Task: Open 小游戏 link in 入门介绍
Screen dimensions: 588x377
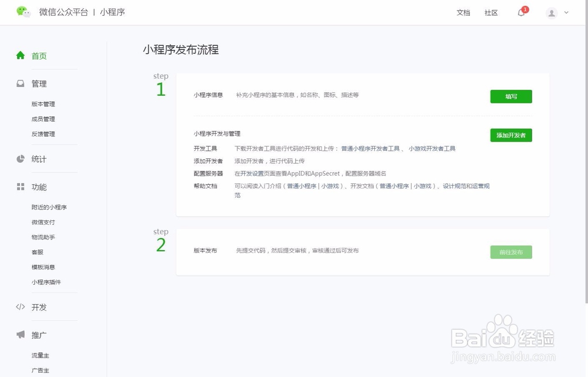Action: tap(330, 186)
